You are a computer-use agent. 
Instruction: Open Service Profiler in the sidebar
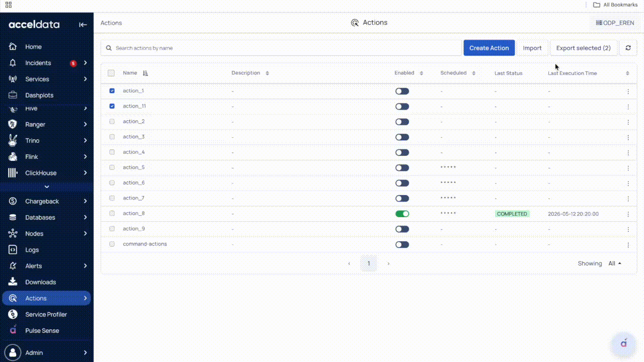(46, 314)
